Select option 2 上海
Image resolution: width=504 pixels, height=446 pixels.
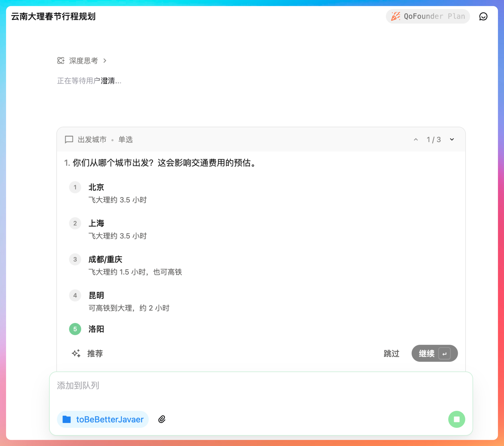96,223
